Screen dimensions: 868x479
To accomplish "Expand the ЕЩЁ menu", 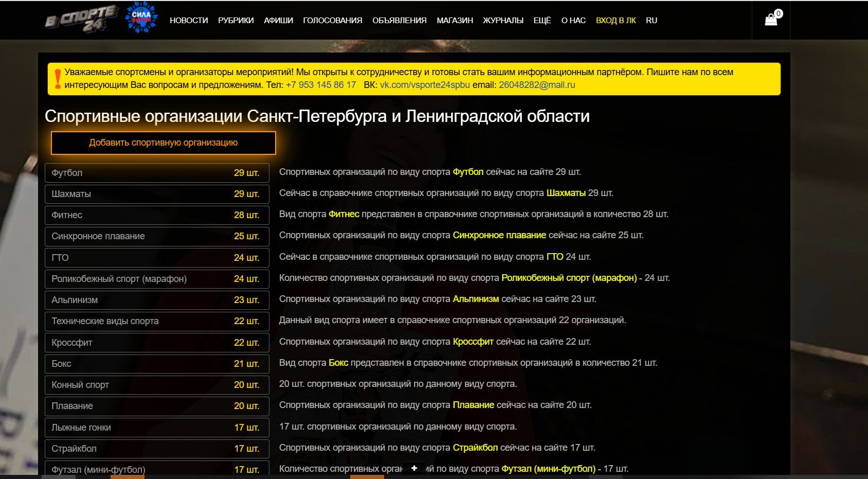I will click(x=542, y=21).
